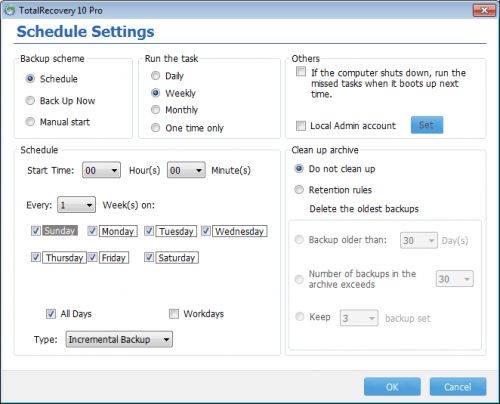Image resolution: width=500 pixels, height=404 pixels.
Task: Tick the Local Admin account checkbox
Action: click(x=301, y=126)
